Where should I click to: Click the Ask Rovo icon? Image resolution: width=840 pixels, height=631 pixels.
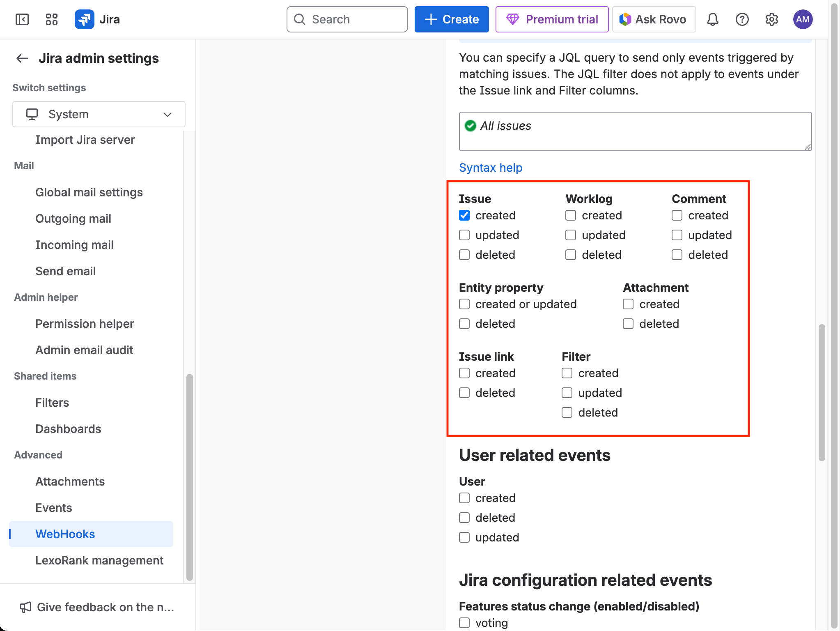tap(626, 19)
